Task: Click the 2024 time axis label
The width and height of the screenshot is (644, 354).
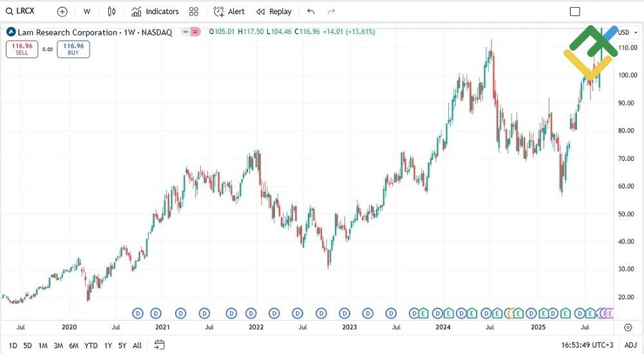Action: (x=443, y=328)
